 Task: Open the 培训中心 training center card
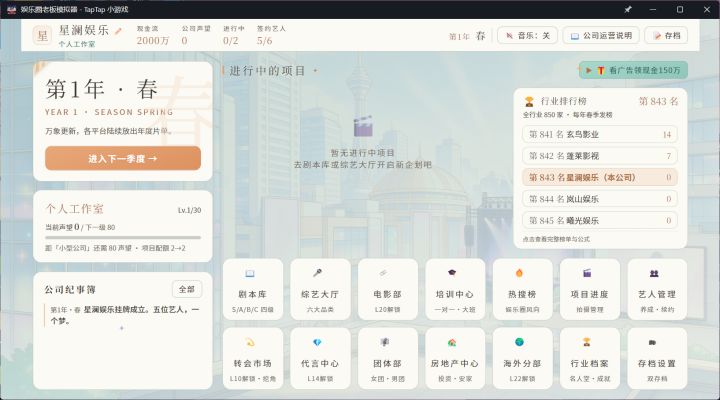[455, 289]
